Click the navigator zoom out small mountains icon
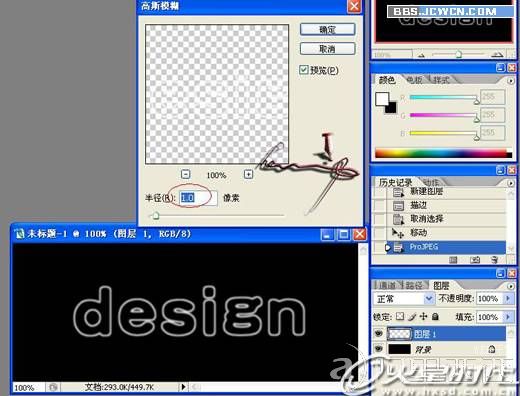This screenshot has width=520, height=396. 421,55
